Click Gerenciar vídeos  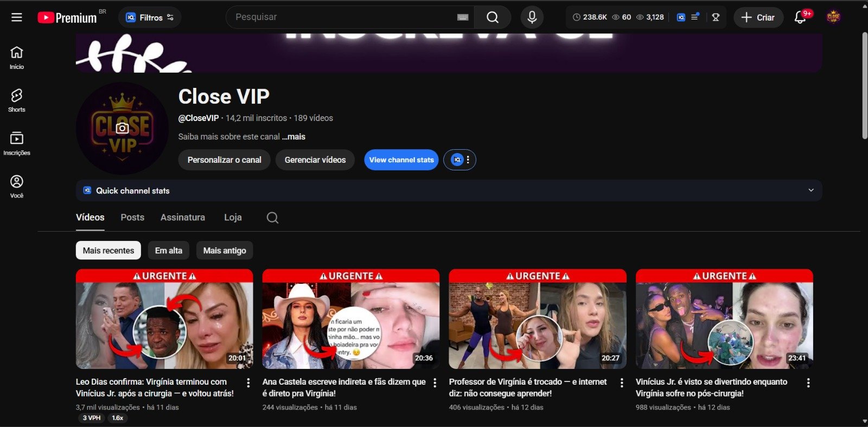315,160
